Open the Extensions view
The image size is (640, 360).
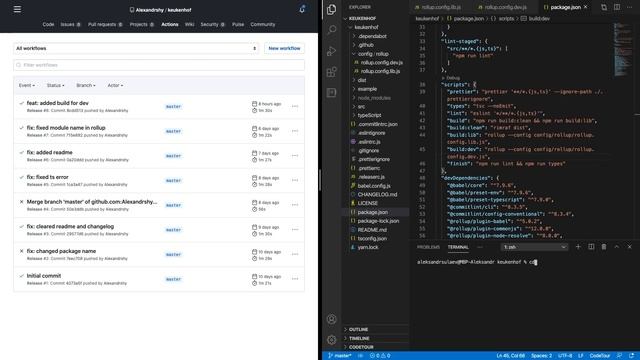(x=331, y=72)
